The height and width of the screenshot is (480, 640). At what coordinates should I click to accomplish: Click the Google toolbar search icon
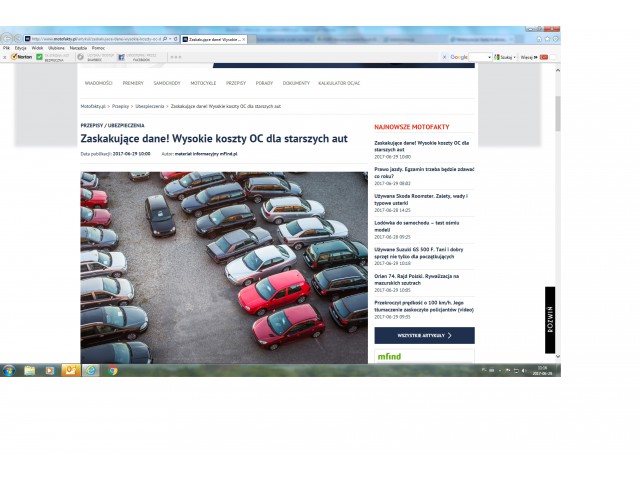click(x=502, y=57)
